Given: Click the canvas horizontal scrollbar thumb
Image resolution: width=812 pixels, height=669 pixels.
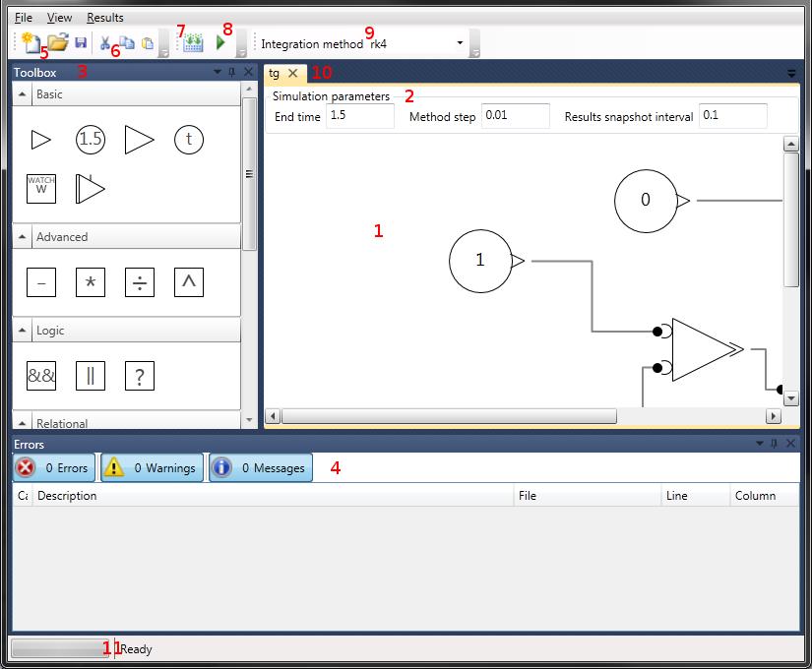Looking at the screenshot, I should 449,416.
